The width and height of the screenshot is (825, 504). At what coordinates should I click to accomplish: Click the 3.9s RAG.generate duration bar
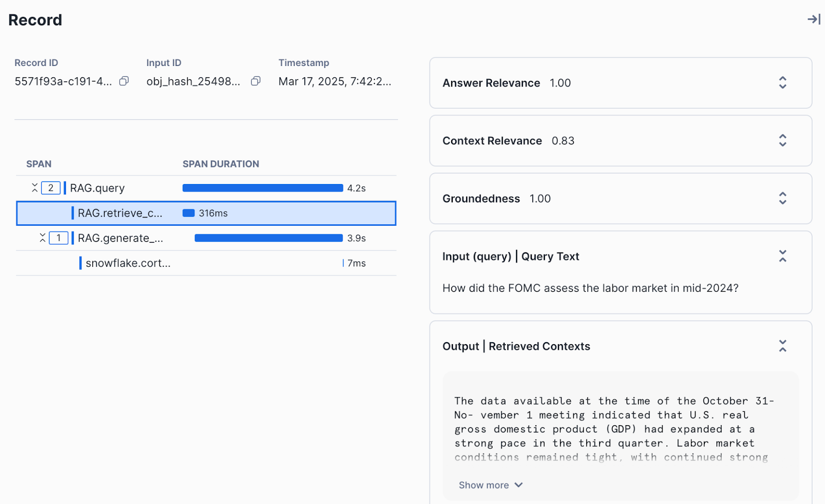coord(268,238)
